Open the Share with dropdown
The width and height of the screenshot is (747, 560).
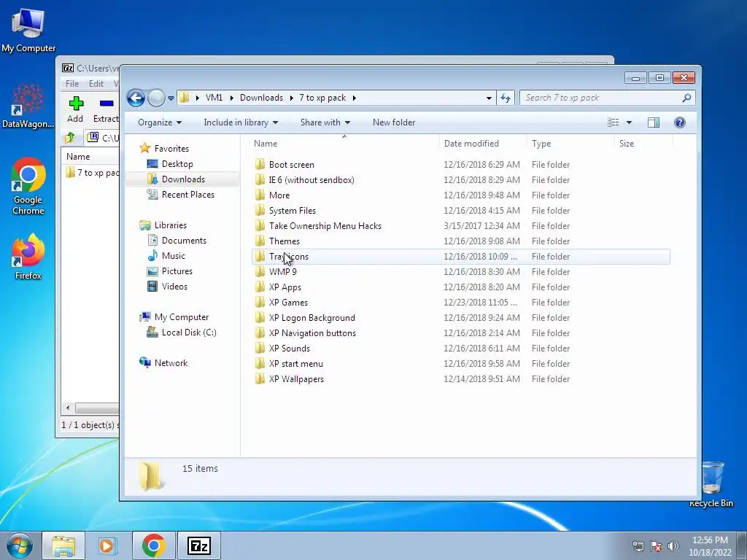click(325, 122)
